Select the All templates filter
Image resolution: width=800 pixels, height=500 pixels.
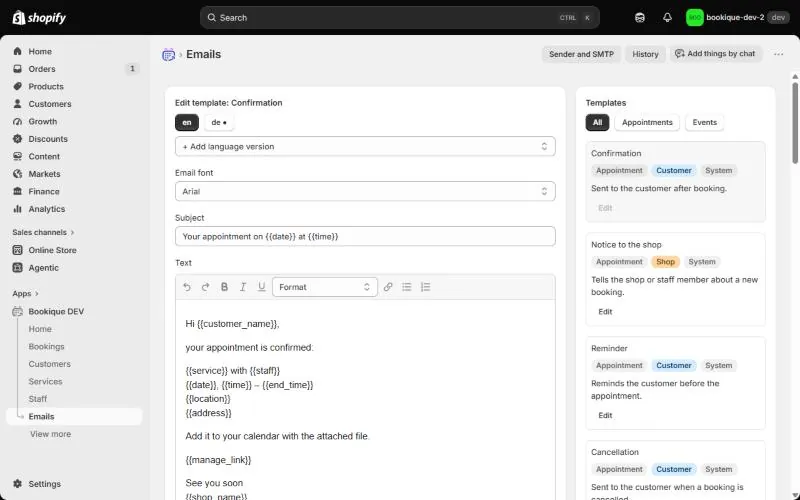[x=597, y=122]
